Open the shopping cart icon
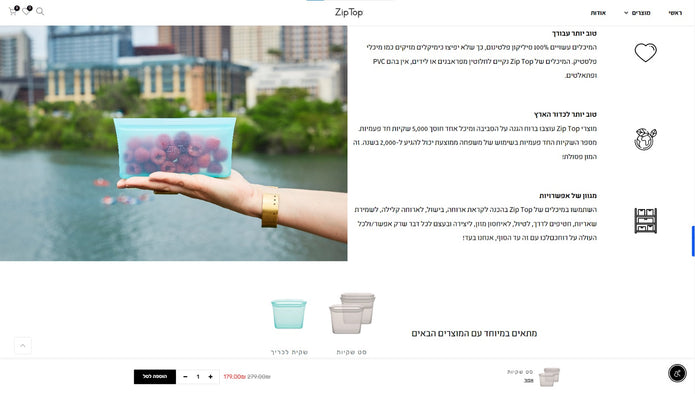 13,11
